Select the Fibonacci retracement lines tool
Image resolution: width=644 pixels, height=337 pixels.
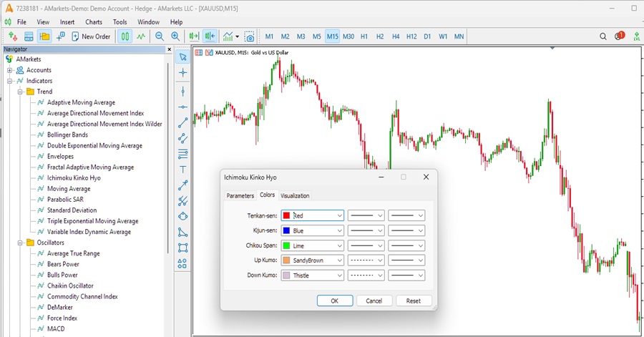pos(182,154)
